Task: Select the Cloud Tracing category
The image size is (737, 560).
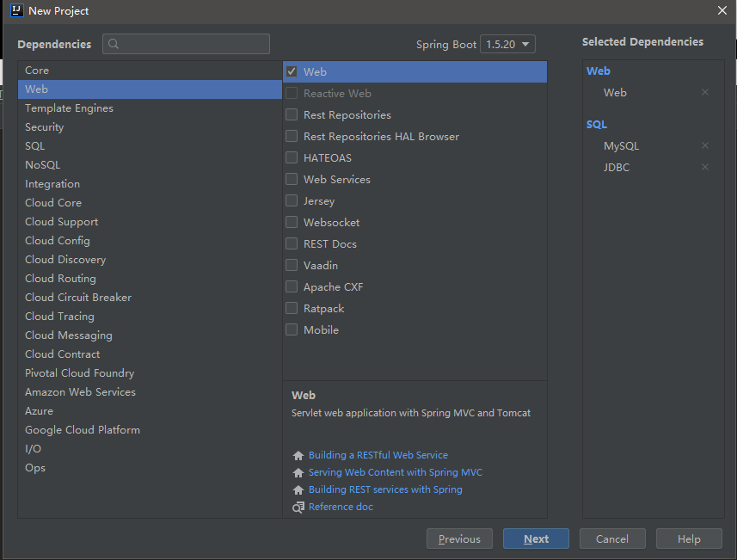Action: pos(150,316)
